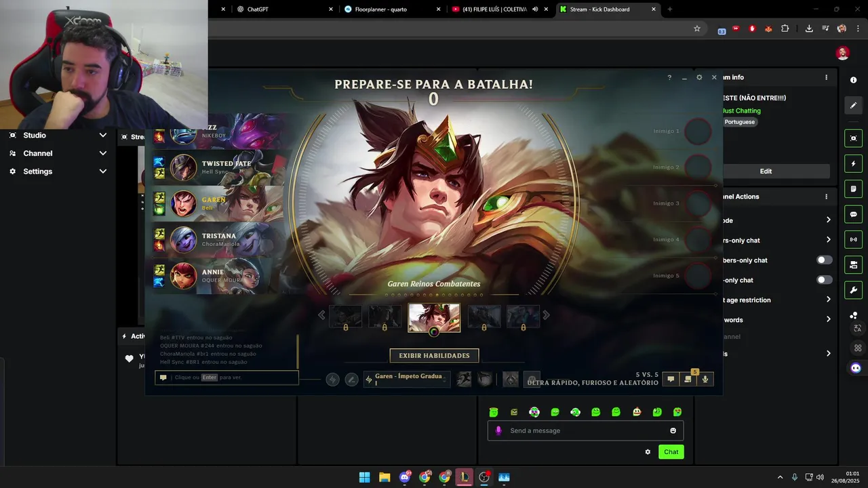Image resolution: width=868 pixels, height=488 pixels.
Task: Click purple microphone icon in message box
Action: coord(498,430)
